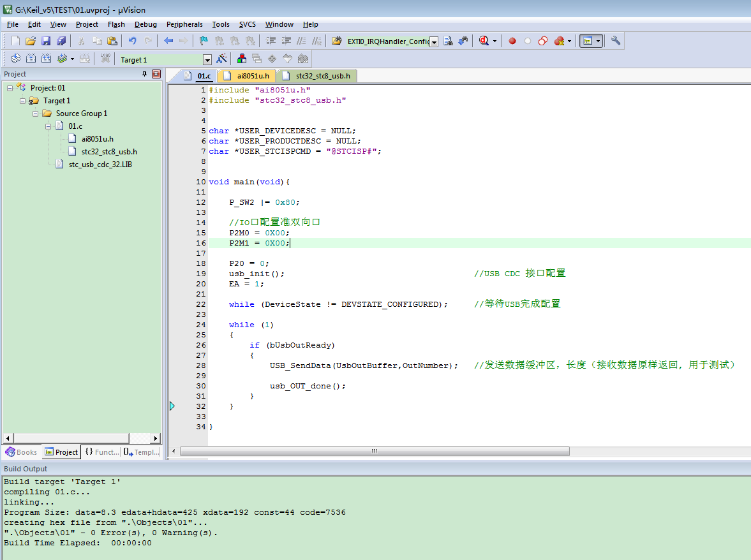Indent the selected lines
Viewport: 751px width, 560px height.
(271, 41)
